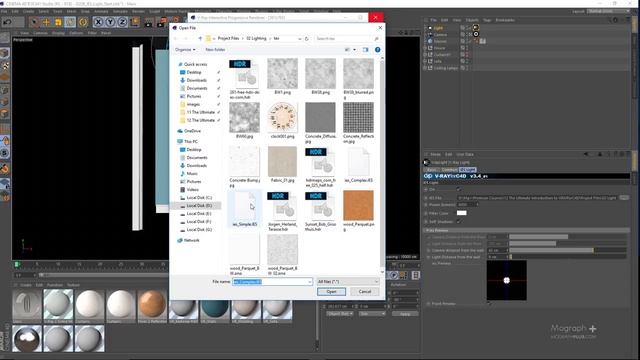This screenshot has height=360, width=640.
Task: Select the ies_Complex.IES file
Action: tap(358, 164)
